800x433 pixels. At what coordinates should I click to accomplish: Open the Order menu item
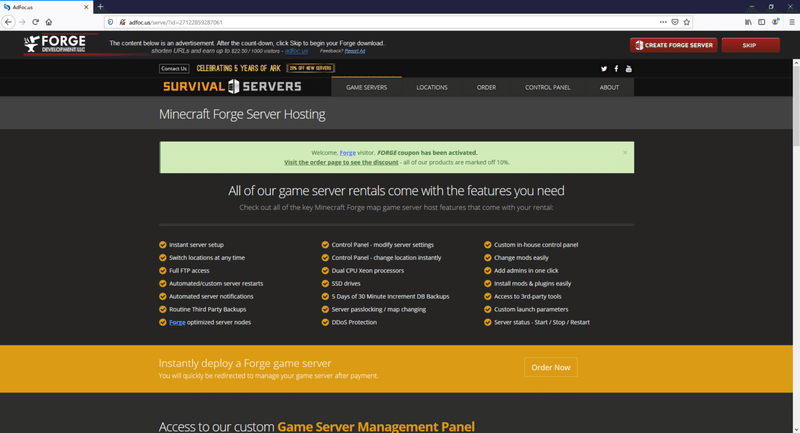486,87
